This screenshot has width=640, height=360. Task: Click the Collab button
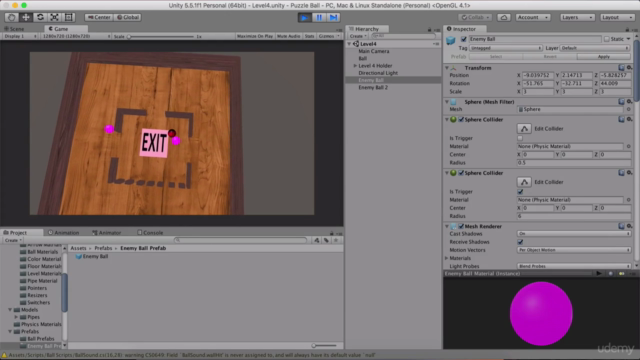475,18
